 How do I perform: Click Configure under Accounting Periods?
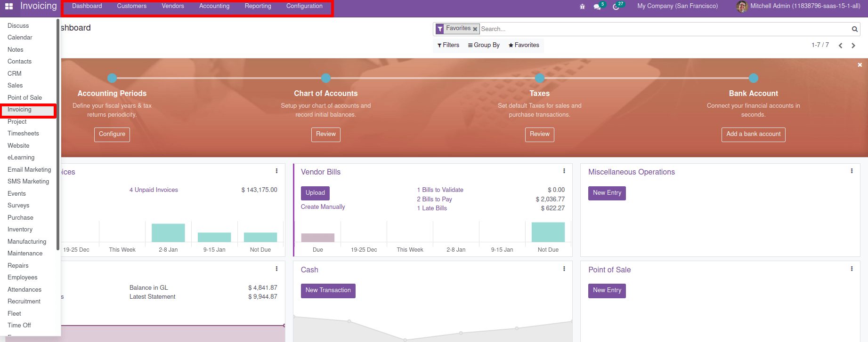[x=112, y=134]
